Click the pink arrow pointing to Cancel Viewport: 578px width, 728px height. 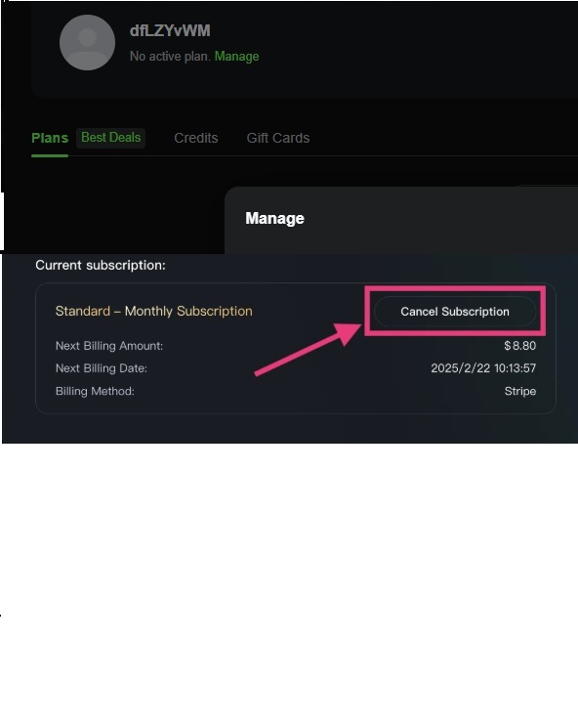point(308,349)
